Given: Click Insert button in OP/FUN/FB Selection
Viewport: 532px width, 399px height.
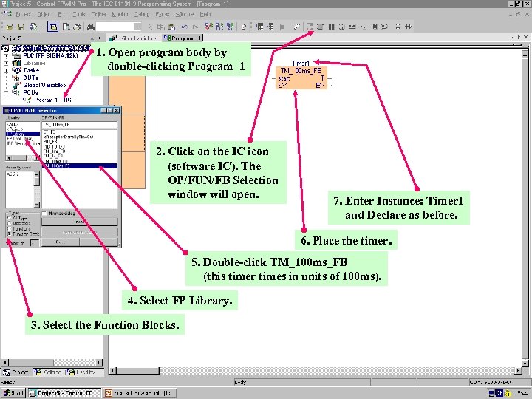Looking at the screenshot, I should point(79,222).
